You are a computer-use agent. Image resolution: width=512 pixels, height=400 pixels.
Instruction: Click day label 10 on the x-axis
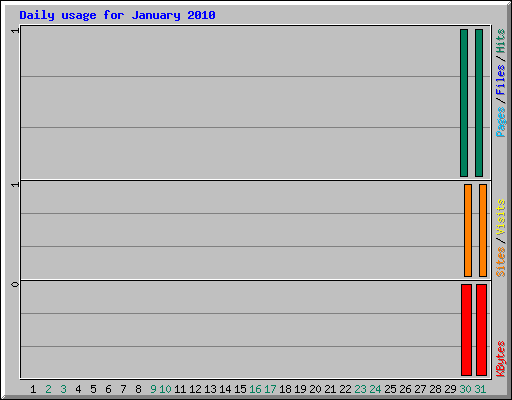click(165, 389)
